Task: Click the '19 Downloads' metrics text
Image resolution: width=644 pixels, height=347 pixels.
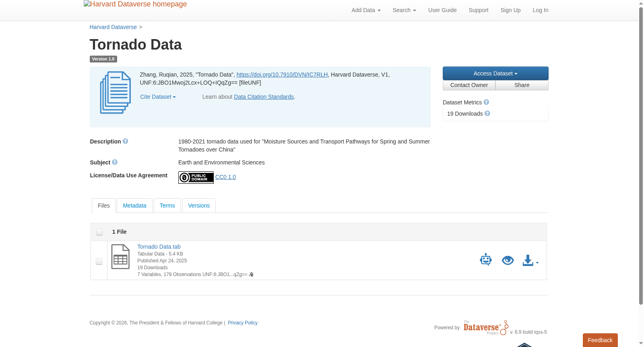Action: point(465,114)
